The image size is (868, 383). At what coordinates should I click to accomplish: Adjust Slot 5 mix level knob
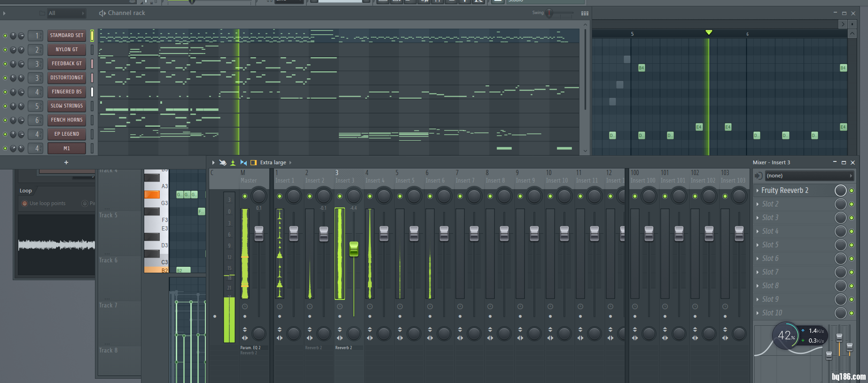coord(840,245)
